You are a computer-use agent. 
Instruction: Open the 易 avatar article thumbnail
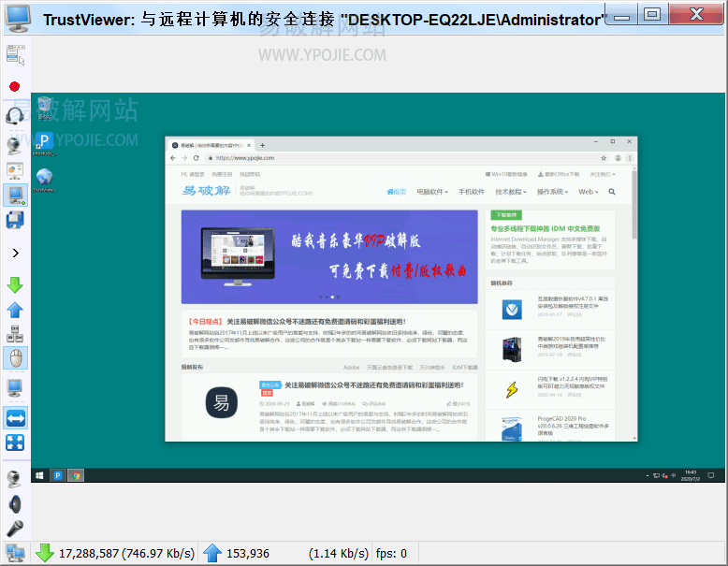(222, 402)
